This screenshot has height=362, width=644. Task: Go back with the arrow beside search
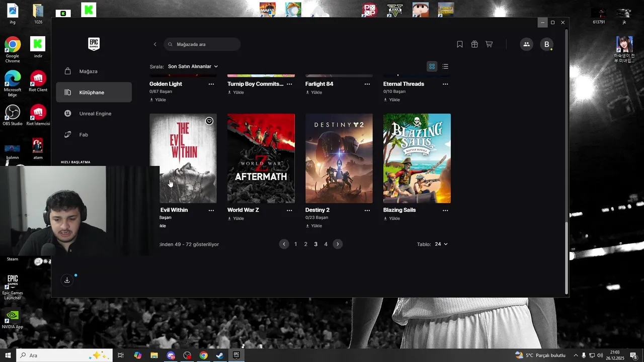(x=155, y=44)
